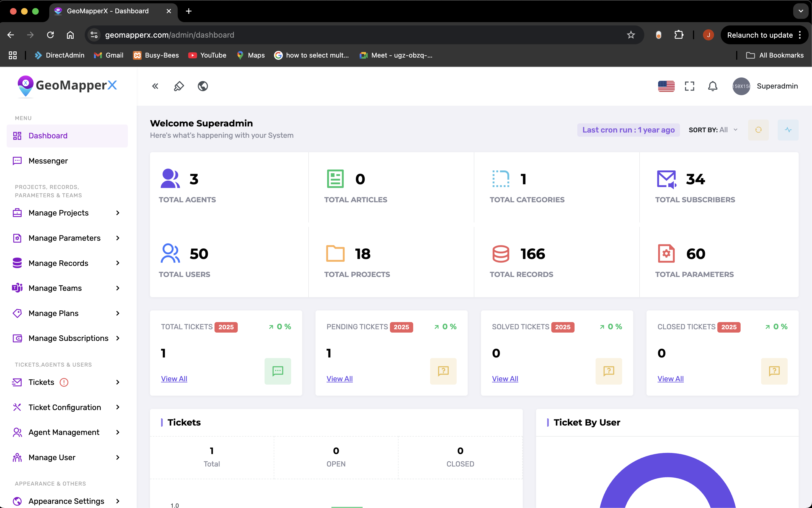Toggle fullscreen mode icon
The image size is (812, 508).
click(689, 86)
